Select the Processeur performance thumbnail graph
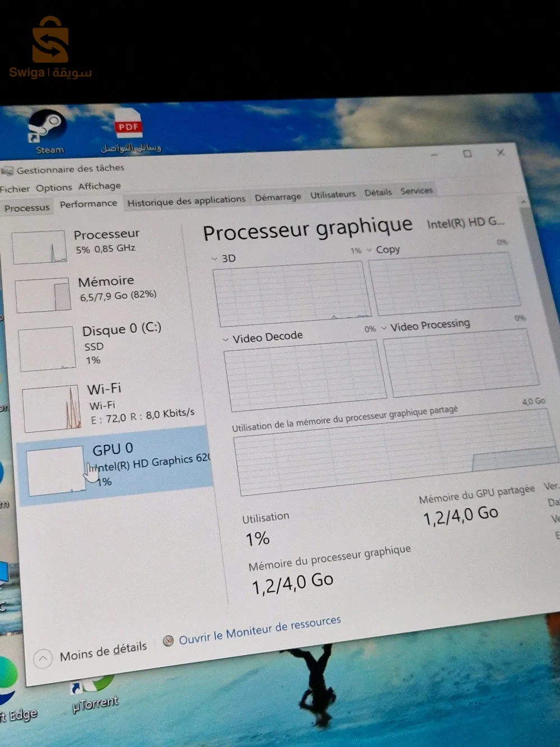 (39, 247)
